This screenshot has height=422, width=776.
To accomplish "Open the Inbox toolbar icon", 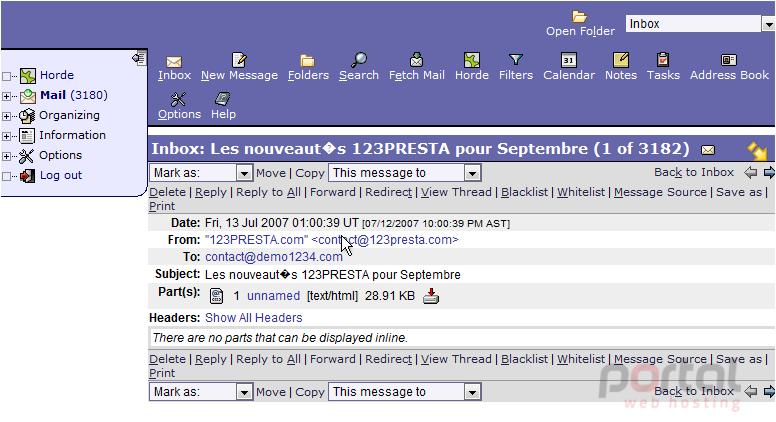I will click(x=174, y=61).
